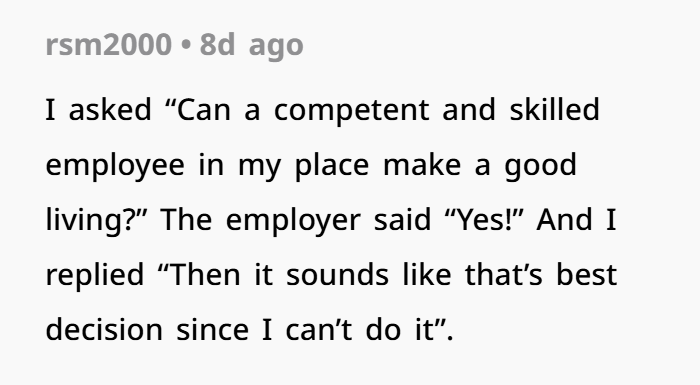
Task: Click the word "best" ending the fourth line
Action: [x=586, y=275]
